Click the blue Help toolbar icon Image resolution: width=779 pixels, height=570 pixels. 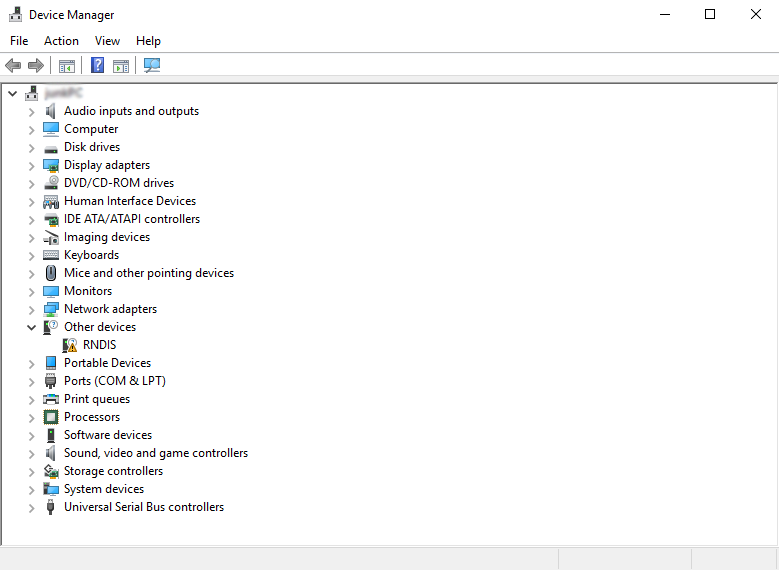97,66
